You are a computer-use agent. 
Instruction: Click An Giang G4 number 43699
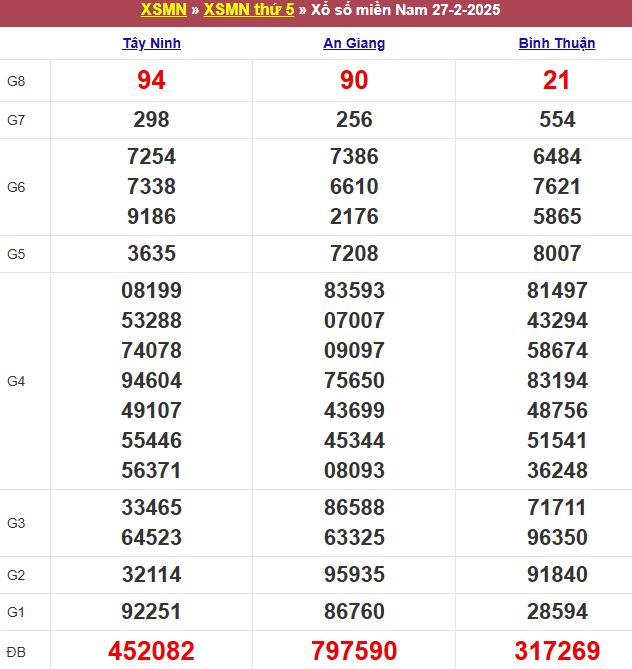click(354, 410)
